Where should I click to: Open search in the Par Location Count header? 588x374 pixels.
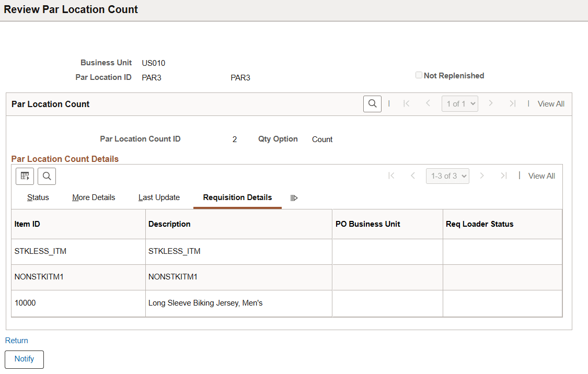(372, 103)
